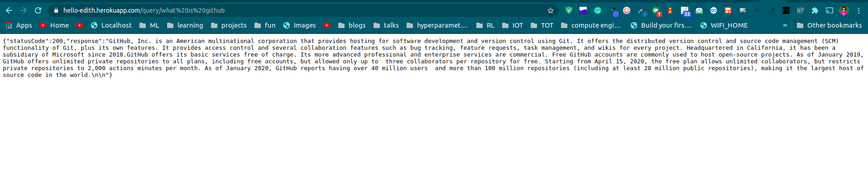Open the dark M extension
Screen dimensions: 868x195
click(757, 10)
